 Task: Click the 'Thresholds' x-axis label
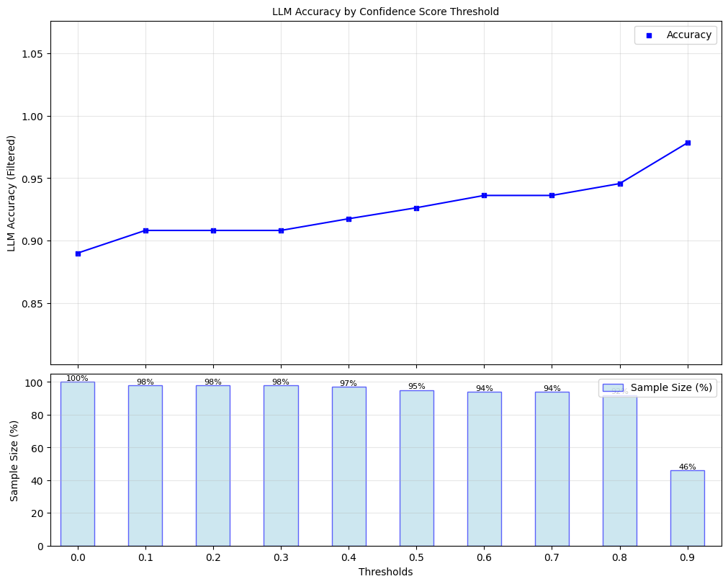(x=385, y=572)
